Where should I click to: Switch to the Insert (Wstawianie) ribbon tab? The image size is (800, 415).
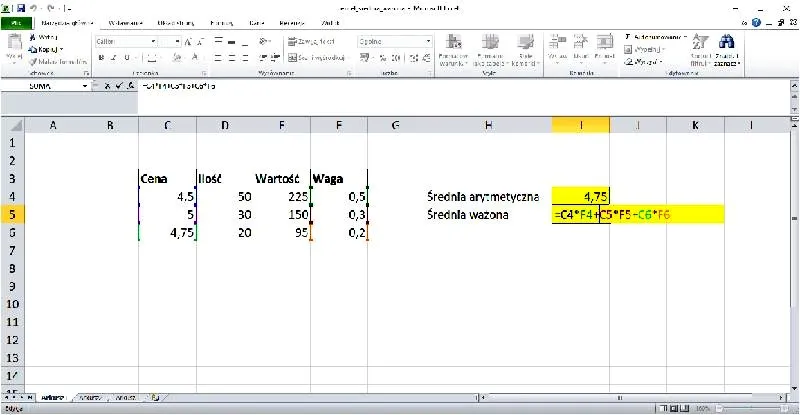[x=126, y=23]
